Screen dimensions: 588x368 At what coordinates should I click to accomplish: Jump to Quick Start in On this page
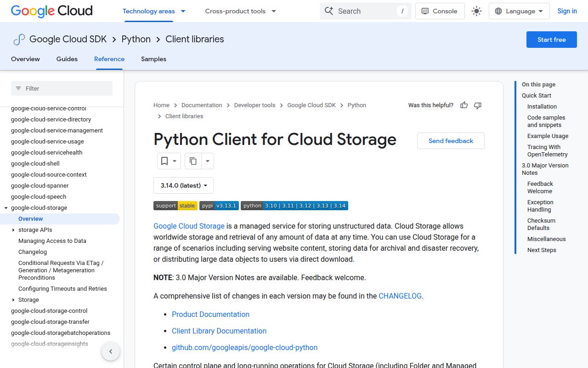click(537, 96)
